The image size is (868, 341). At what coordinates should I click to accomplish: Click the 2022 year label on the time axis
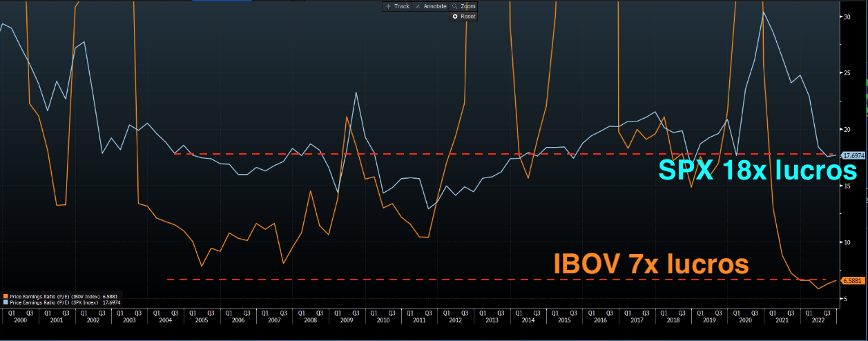pyautogui.click(x=818, y=320)
